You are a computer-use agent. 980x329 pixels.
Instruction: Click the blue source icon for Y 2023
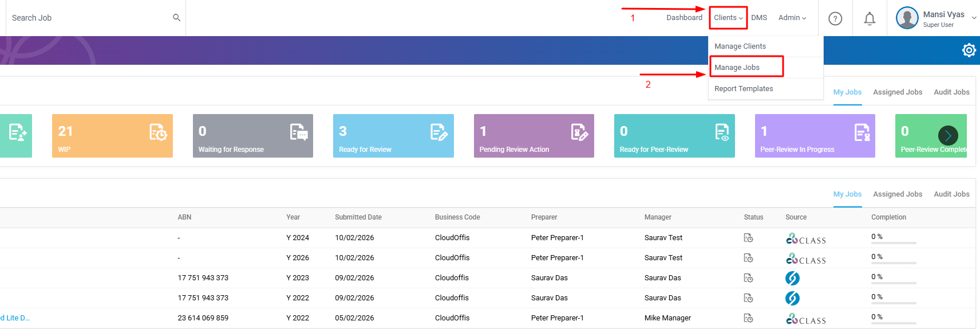point(792,278)
